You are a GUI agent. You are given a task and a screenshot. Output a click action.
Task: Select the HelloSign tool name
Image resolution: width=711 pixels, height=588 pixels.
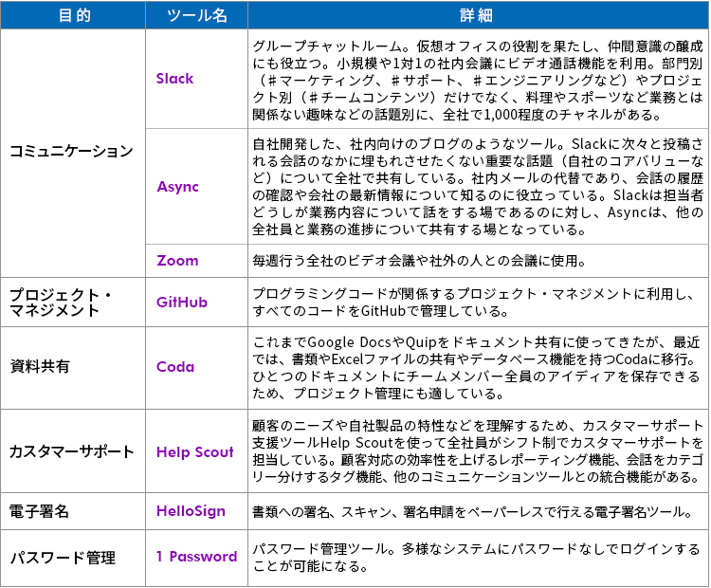[x=191, y=511]
